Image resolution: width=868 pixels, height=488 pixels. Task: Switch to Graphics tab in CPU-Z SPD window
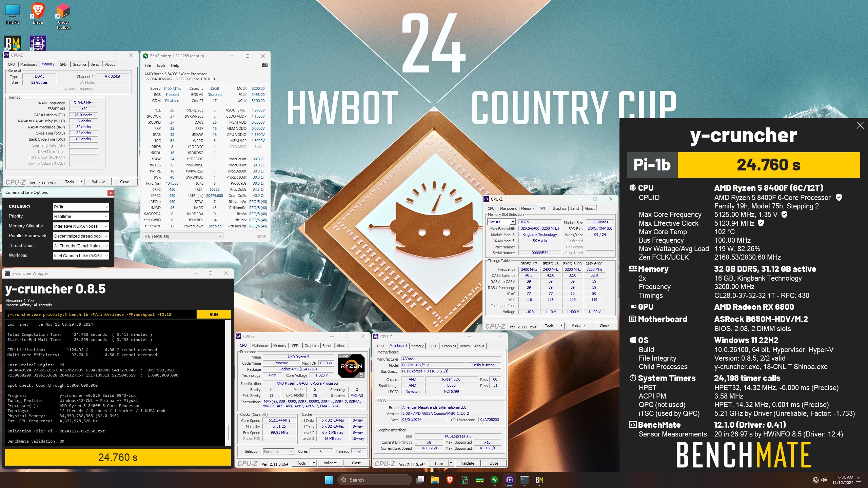click(x=559, y=209)
